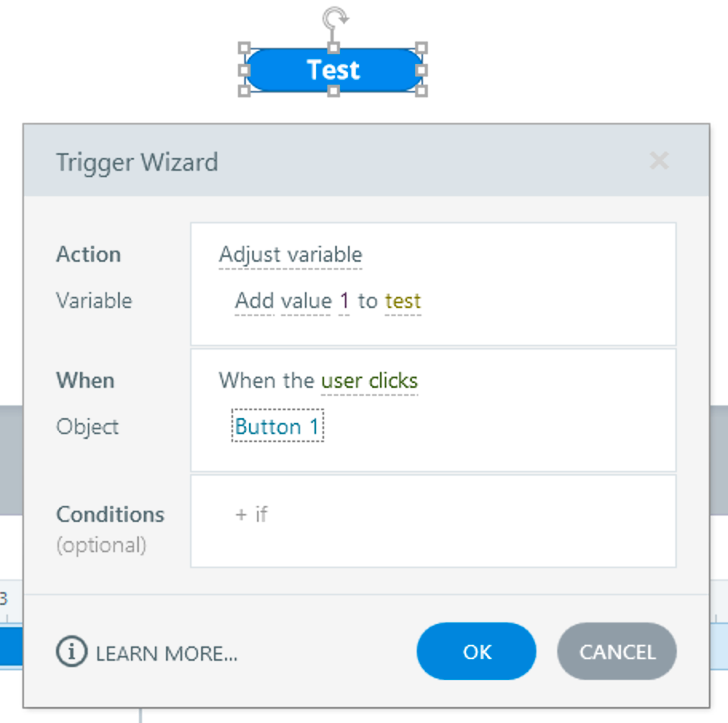Viewport: 728px width, 723px height.
Task: Select the "test" variable name
Action: coord(402,301)
